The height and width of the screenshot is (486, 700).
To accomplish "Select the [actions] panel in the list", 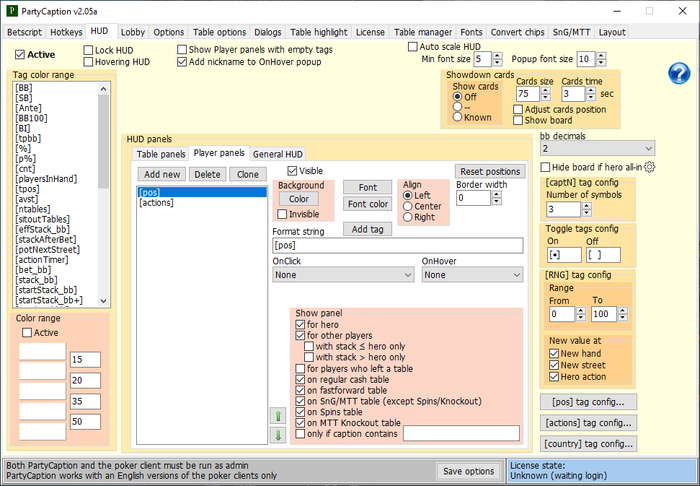I will click(156, 203).
